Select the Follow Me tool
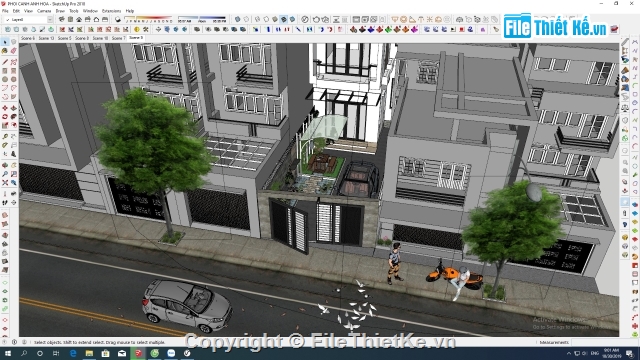This screenshot has height=360, width=640. (x=13, y=116)
